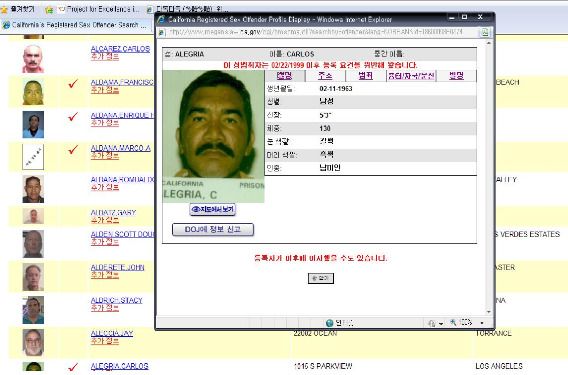This screenshot has width=568, height=375.
Task: Open the ALDEN SCOTT name link
Action: [x=122, y=234]
